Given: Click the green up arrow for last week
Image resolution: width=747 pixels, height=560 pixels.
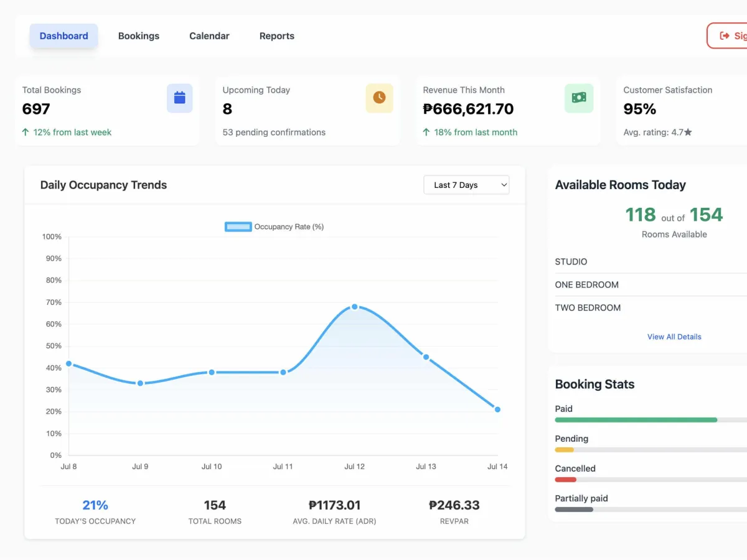Looking at the screenshot, I should [26, 133].
